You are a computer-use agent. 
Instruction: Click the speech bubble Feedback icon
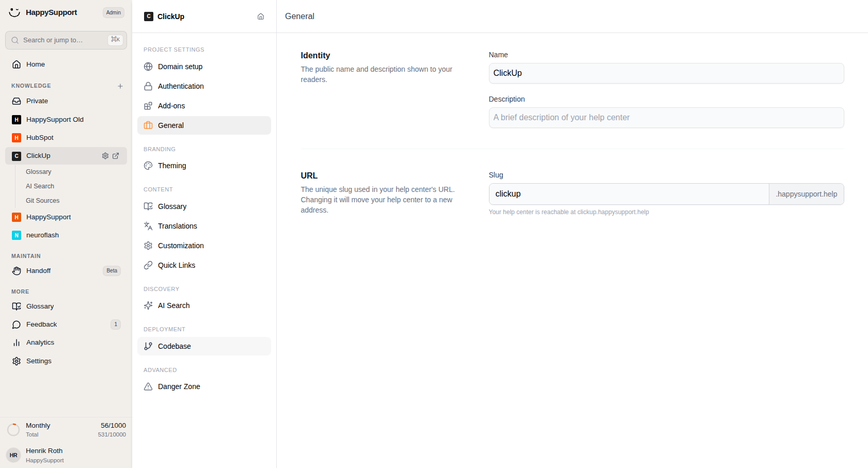(x=17, y=325)
